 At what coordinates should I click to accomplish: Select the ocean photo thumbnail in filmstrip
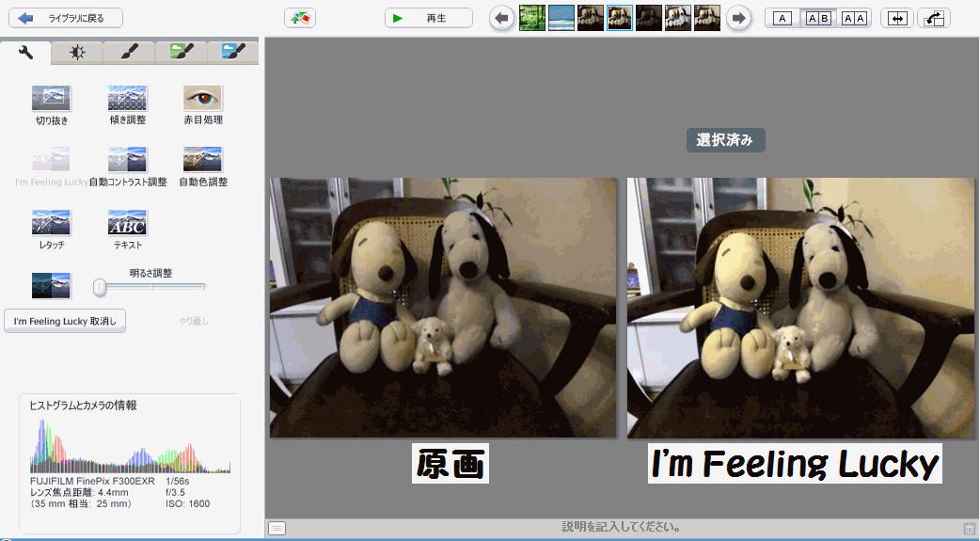561,18
